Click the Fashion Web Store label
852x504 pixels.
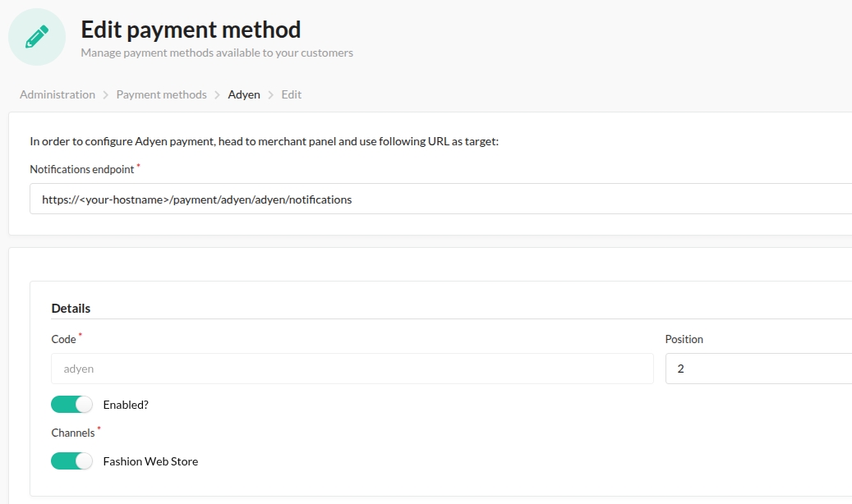[x=150, y=461]
